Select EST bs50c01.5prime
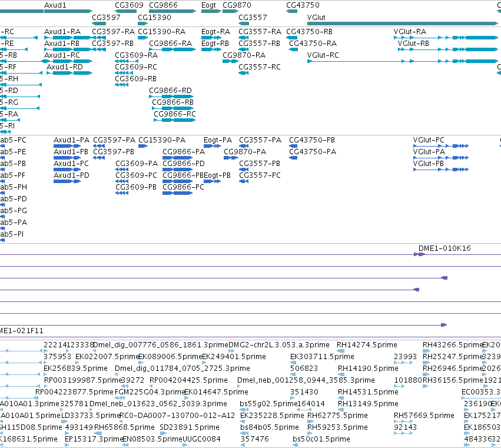501x448 pixels. coord(321,439)
